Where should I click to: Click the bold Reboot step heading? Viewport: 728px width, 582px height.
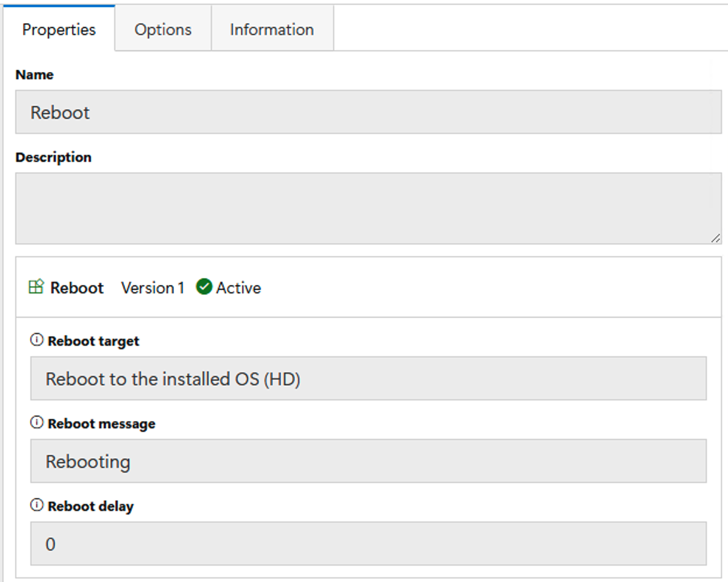point(77,288)
